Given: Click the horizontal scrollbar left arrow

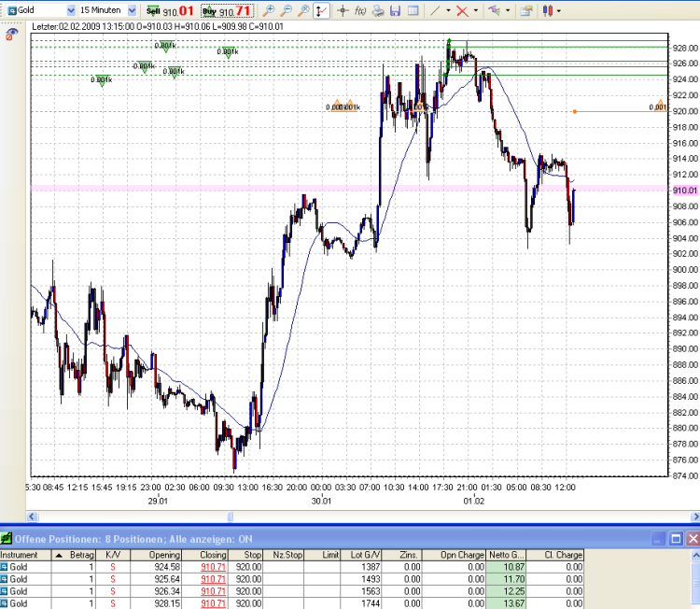Looking at the screenshot, I should coord(32,517).
